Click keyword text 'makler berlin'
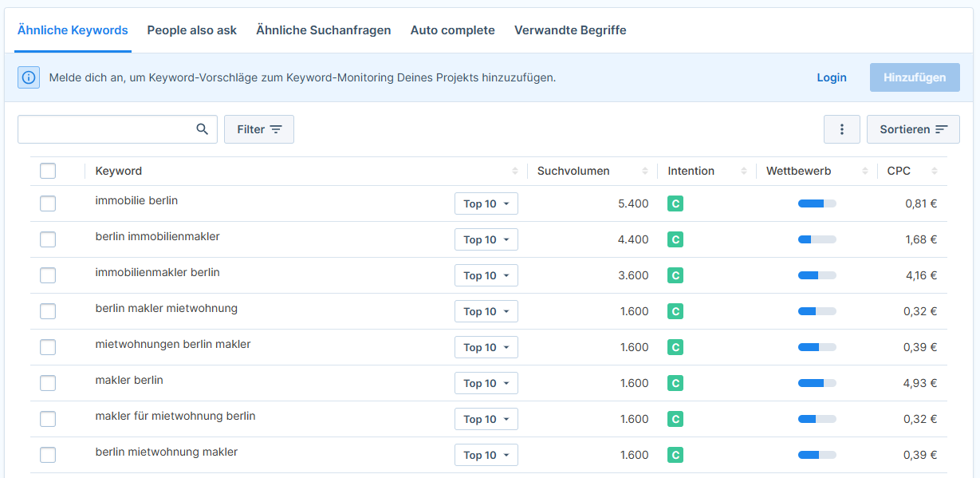 pyautogui.click(x=129, y=380)
